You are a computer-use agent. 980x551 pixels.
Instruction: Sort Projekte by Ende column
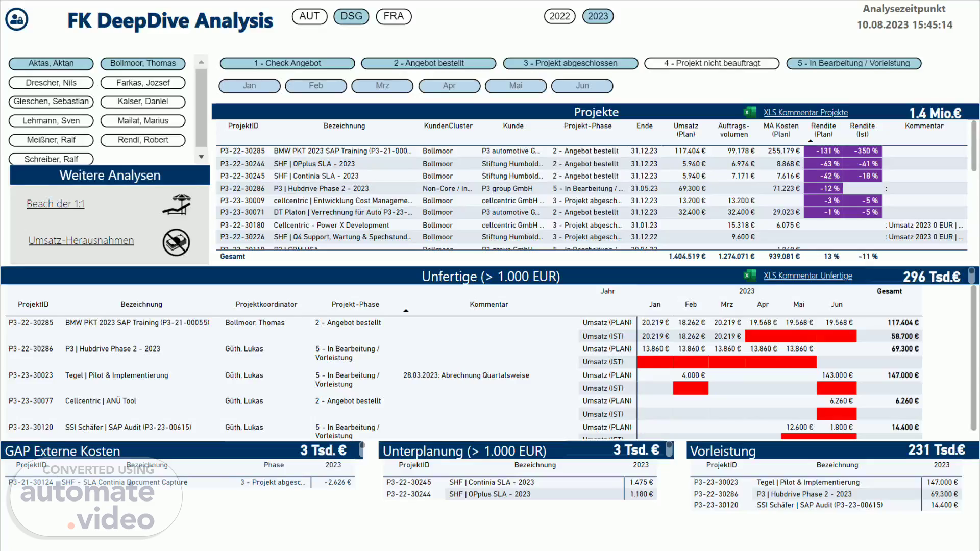(x=644, y=126)
